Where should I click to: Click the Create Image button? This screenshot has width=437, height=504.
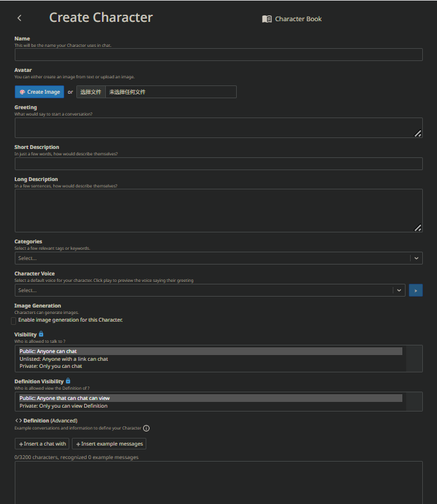click(39, 92)
